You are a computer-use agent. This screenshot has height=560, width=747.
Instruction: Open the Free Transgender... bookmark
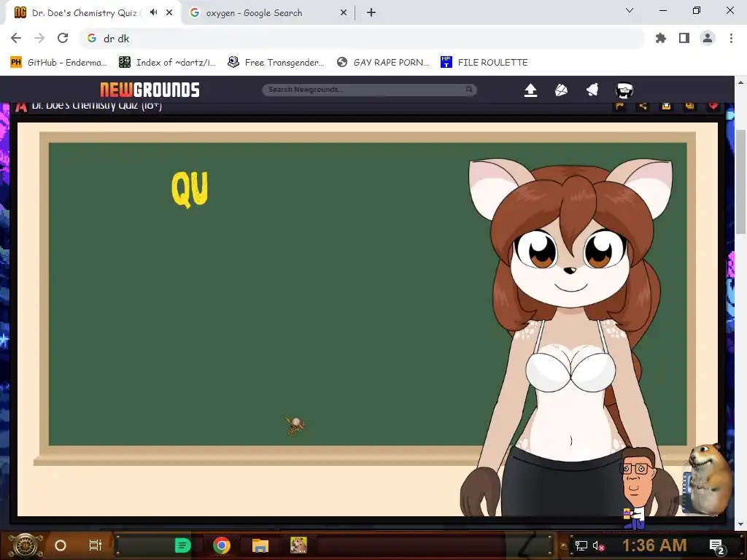point(276,63)
